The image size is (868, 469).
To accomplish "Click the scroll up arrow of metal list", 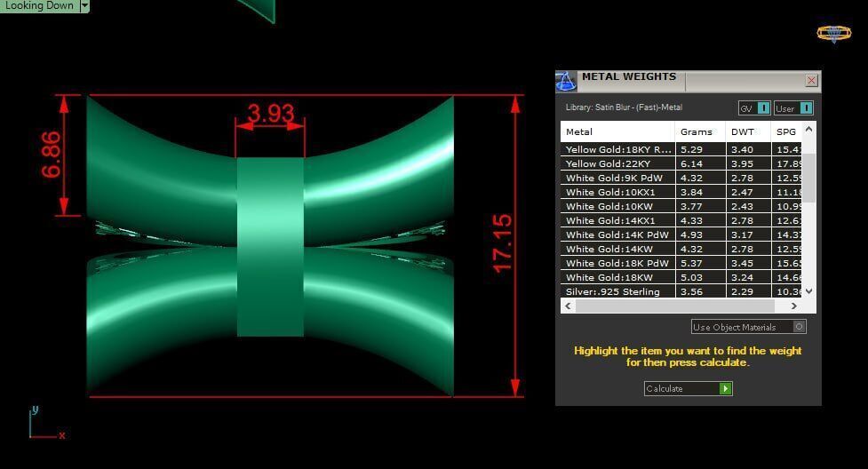I will click(808, 129).
